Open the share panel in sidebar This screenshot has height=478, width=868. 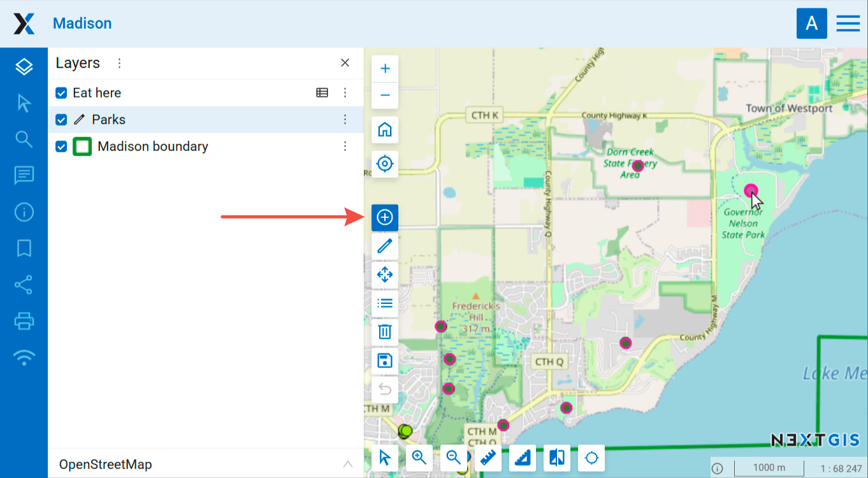pyautogui.click(x=24, y=285)
